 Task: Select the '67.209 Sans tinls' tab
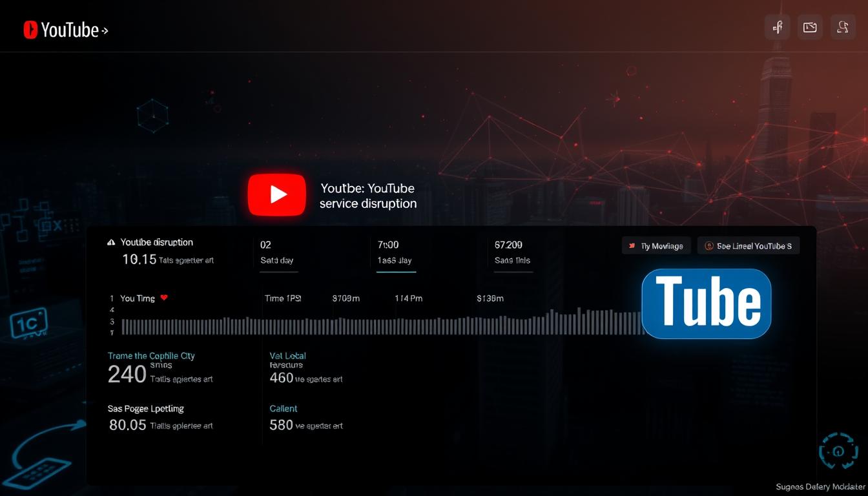[512, 253]
